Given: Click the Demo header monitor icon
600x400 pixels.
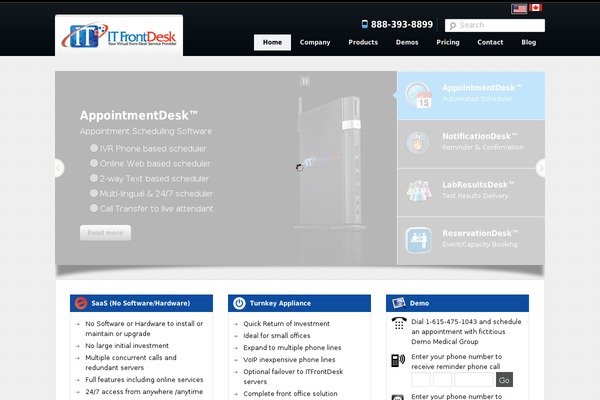Looking at the screenshot, I should (398, 303).
